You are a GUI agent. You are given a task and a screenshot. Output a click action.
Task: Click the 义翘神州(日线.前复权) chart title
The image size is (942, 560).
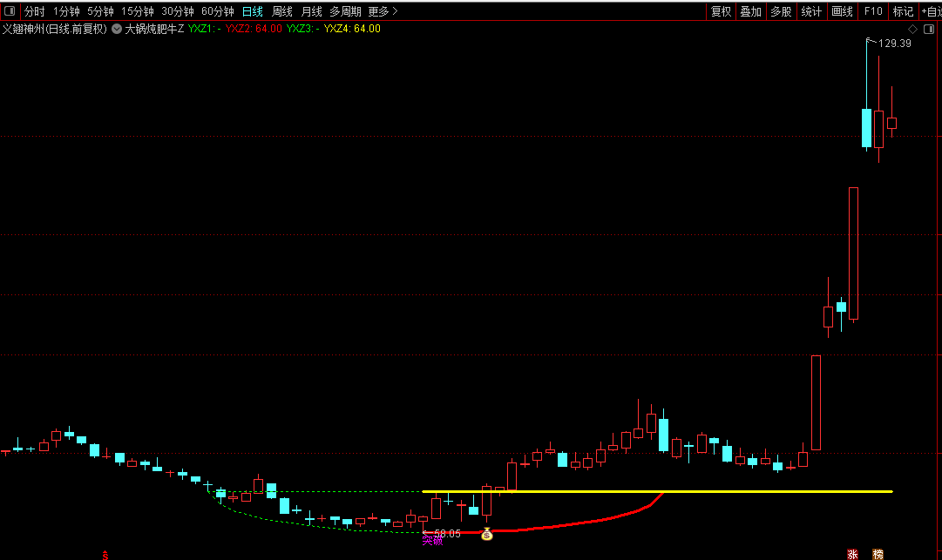tap(55, 29)
